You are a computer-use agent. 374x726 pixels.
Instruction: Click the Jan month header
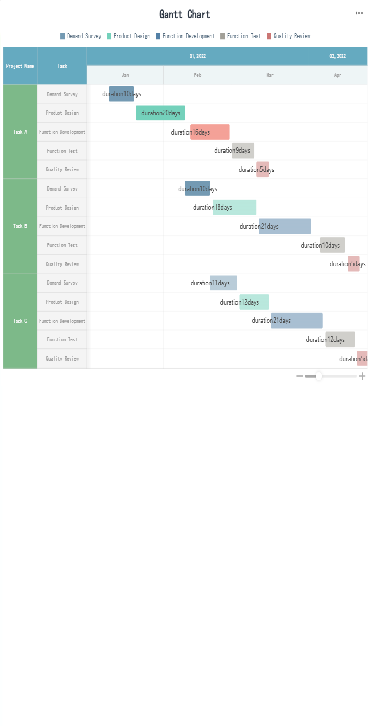[x=125, y=75]
